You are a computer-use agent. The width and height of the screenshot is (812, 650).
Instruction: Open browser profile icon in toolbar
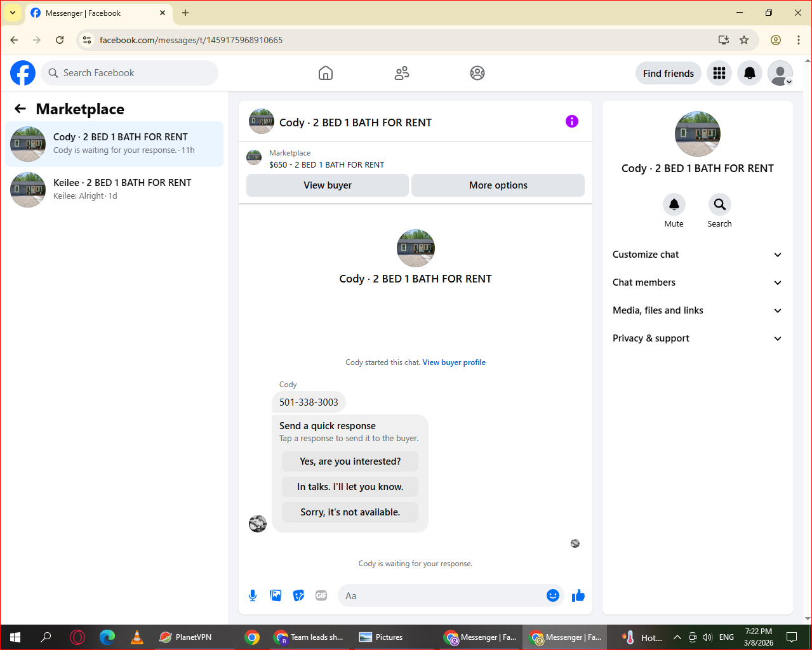click(x=776, y=40)
